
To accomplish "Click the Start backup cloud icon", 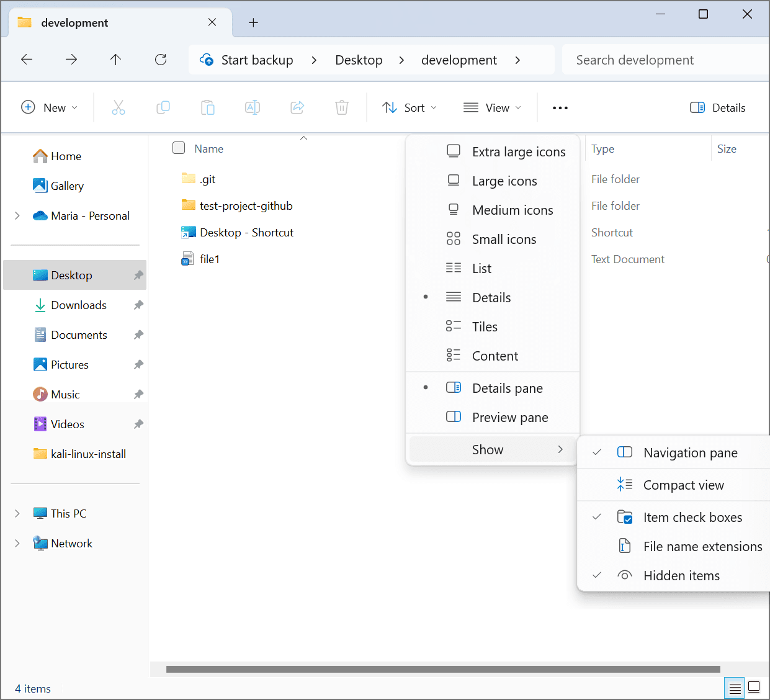I will [x=207, y=60].
